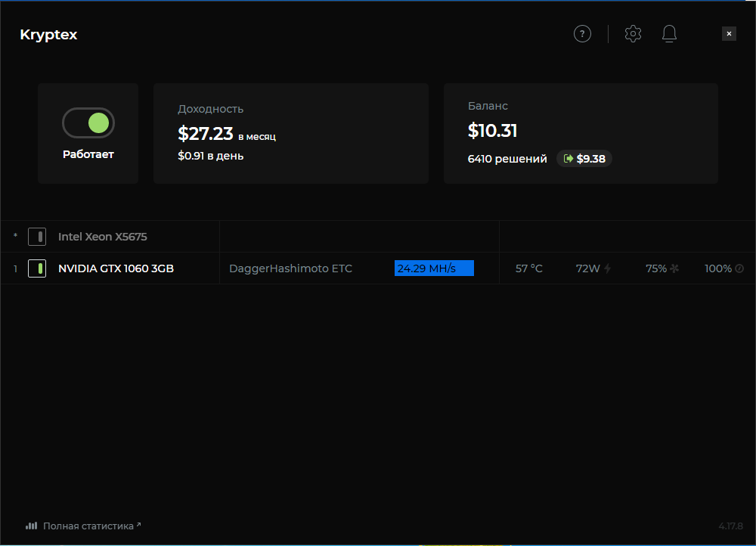This screenshot has width=756, height=546.
Task: Click the version number 4.17.8
Action: tap(730, 526)
